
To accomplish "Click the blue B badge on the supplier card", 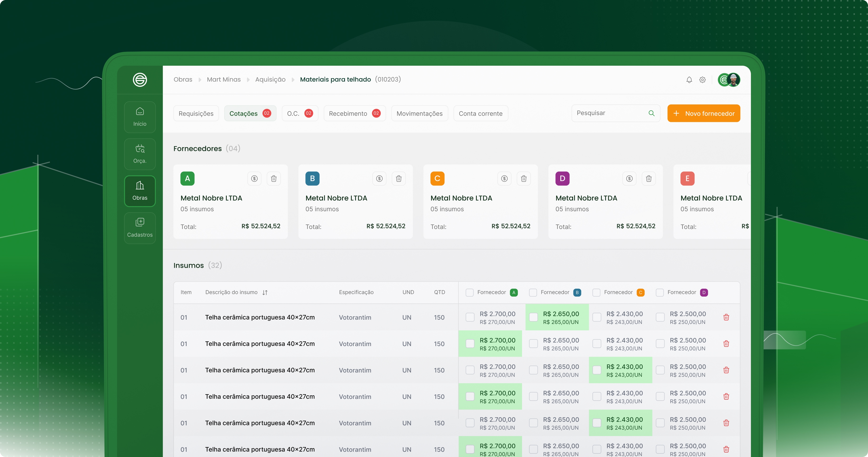I will pyautogui.click(x=312, y=179).
